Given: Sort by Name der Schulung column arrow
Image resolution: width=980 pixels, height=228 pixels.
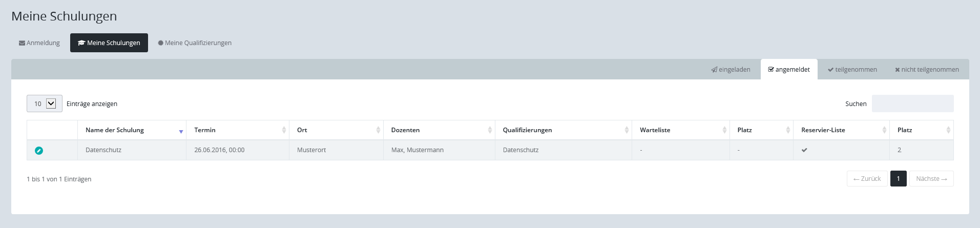Looking at the screenshot, I should coord(181,131).
